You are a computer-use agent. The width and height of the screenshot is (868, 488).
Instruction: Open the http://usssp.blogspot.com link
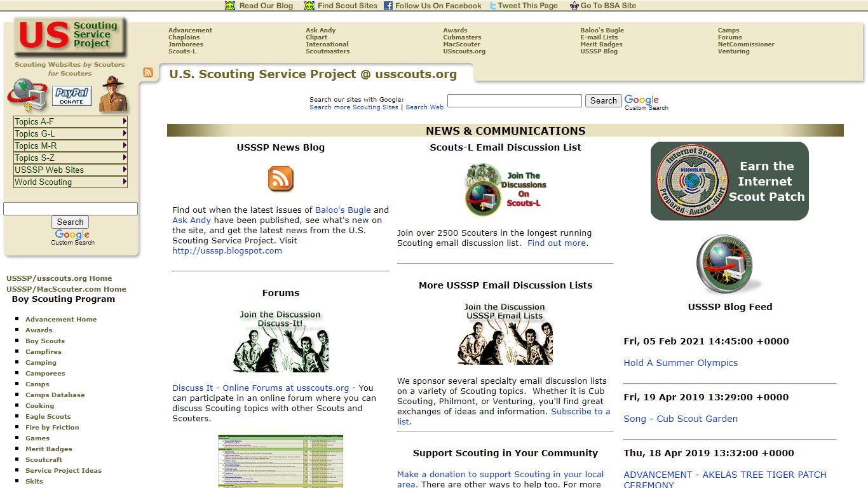[227, 250]
